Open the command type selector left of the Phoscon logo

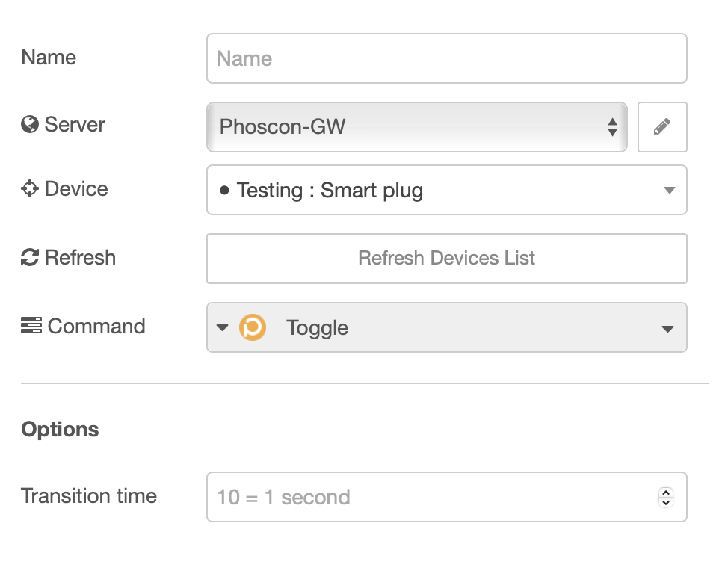222,327
